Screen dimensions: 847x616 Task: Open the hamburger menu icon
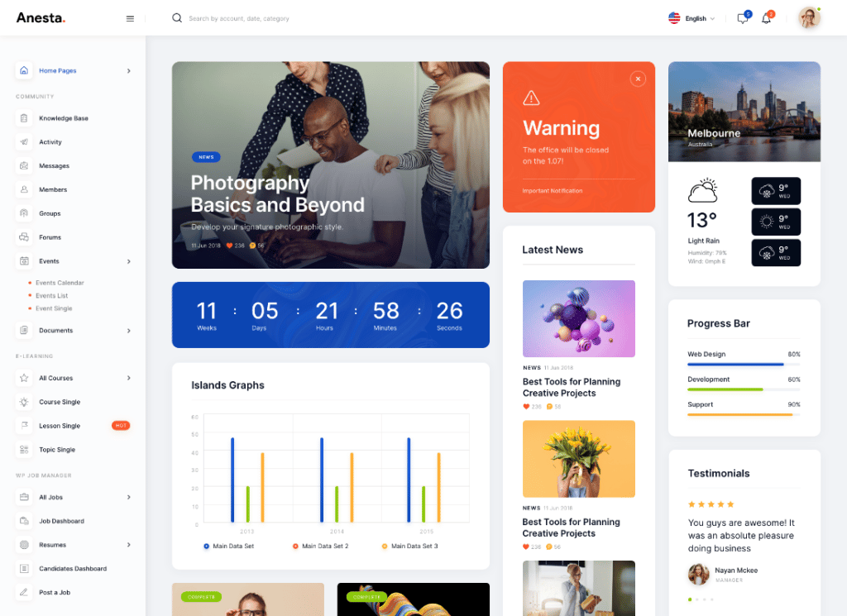click(130, 18)
